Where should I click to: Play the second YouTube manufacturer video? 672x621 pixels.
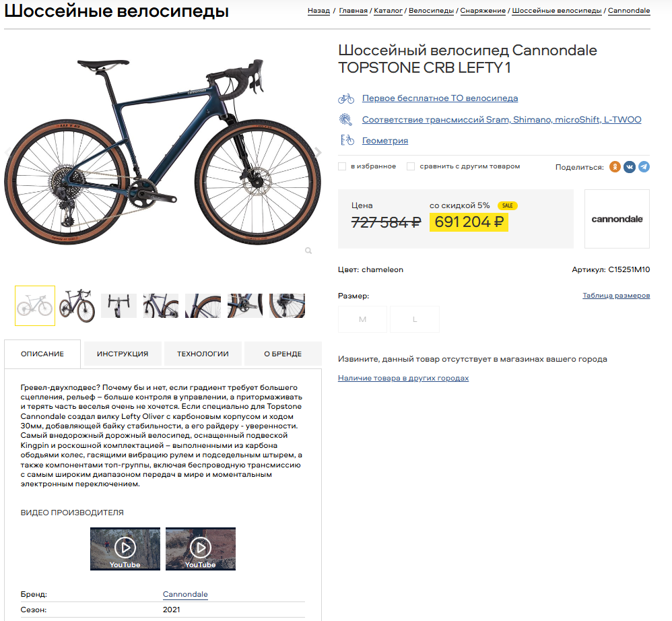[201, 548]
